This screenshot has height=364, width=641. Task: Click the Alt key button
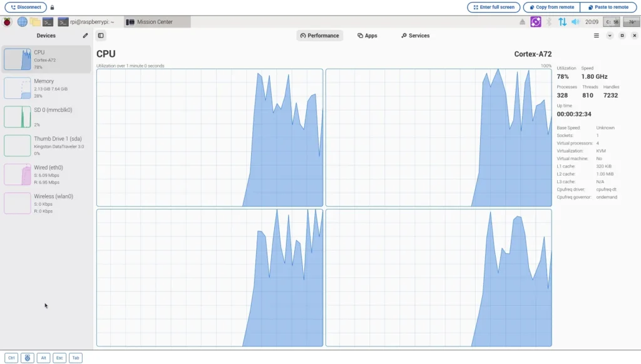tap(43, 358)
